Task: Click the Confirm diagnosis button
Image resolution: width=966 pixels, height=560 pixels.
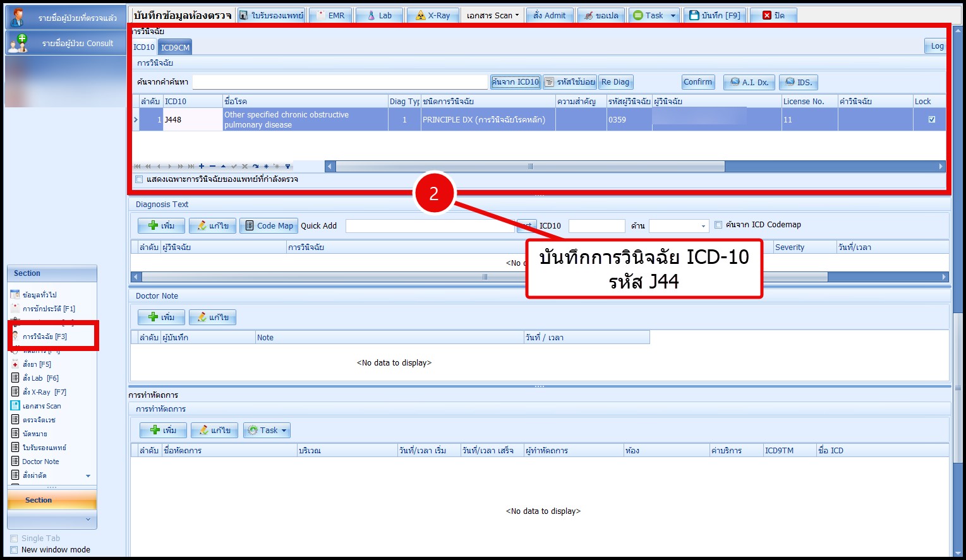Action: 697,82
